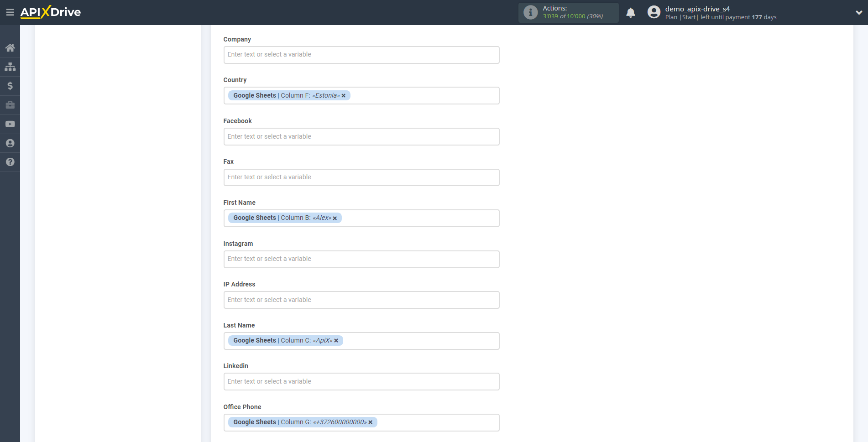
Task: Click the Actions info icon
Action: tap(530, 12)
